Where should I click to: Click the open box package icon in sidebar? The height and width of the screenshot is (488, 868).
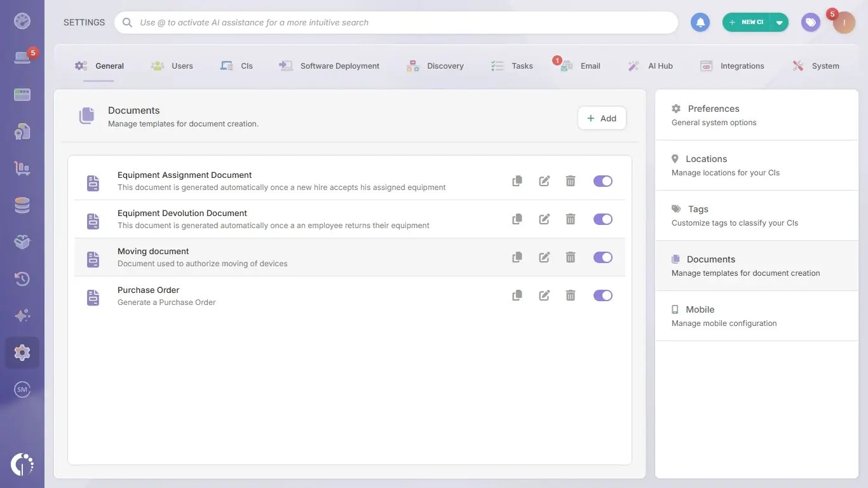22,242
